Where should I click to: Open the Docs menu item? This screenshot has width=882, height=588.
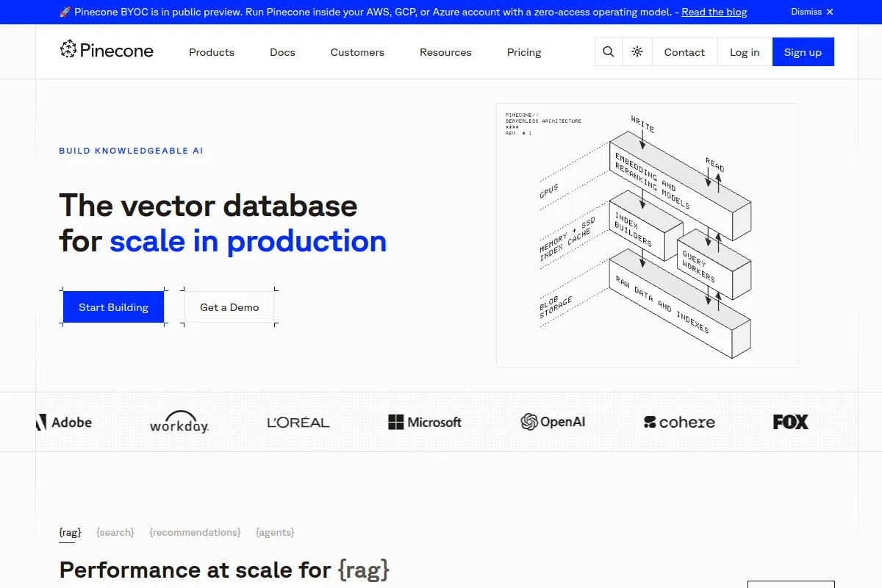282,52
